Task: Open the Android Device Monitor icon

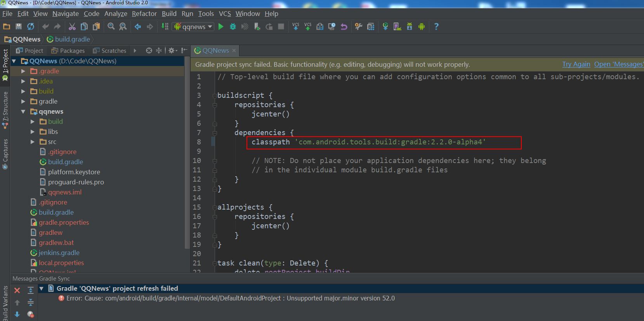Action: coord(422,26)
